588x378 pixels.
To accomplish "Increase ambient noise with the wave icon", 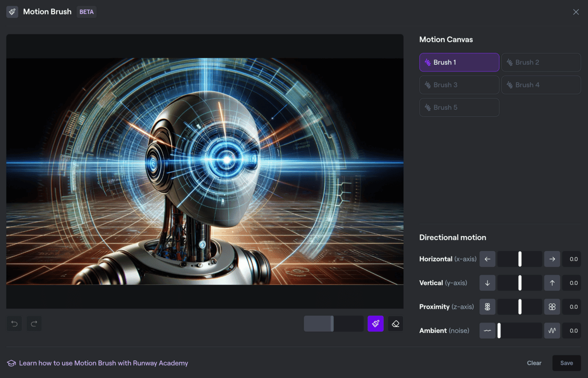I will click(552, 331).
